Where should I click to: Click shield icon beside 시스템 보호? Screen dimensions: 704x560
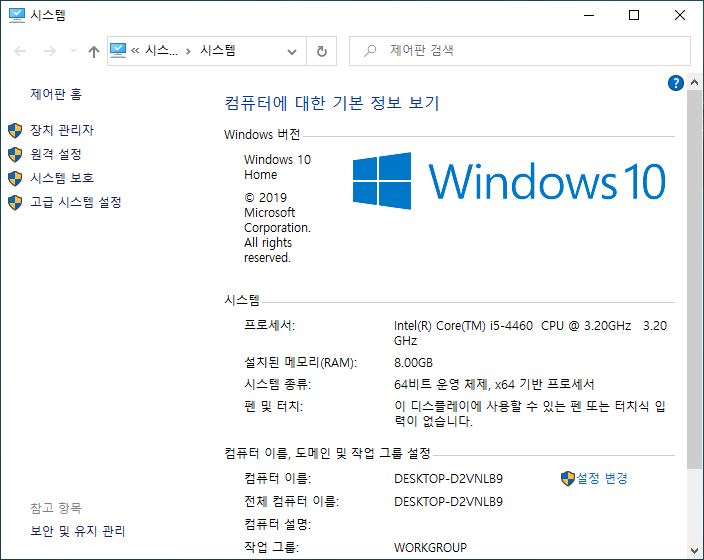pos(15,178)
